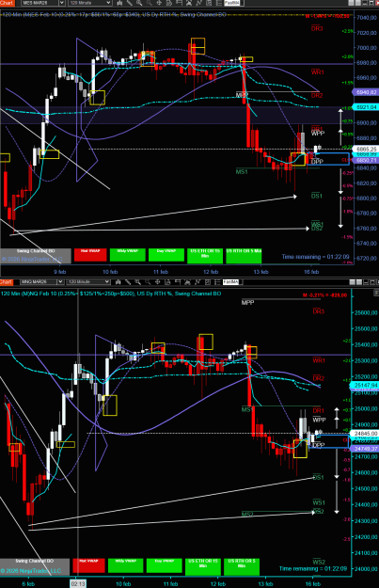Screen dimensions: 379x588
Task: Select the bottom Chart tab
Action: pos(7,281)
